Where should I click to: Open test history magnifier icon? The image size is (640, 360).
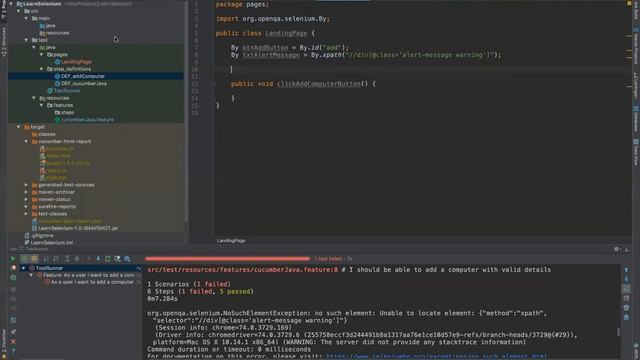click(127, 259)
